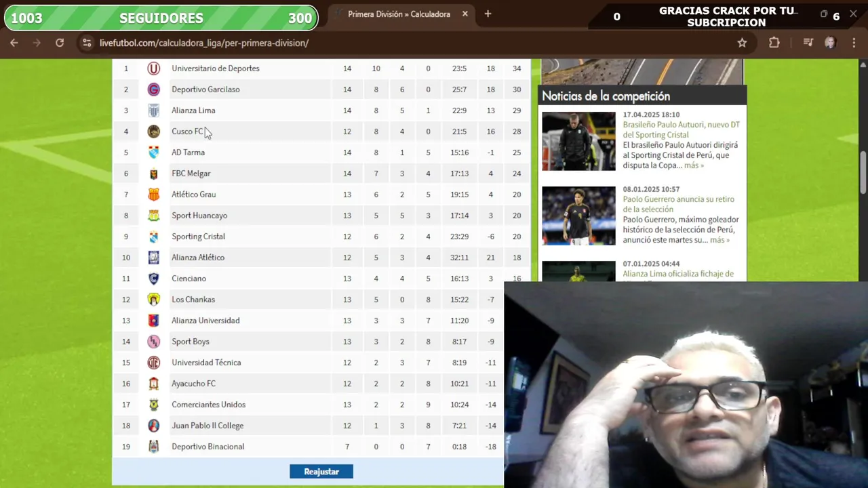Open Alianza Universidad team link
Screen dimensions: 868x488
click(x=205, y=321)
